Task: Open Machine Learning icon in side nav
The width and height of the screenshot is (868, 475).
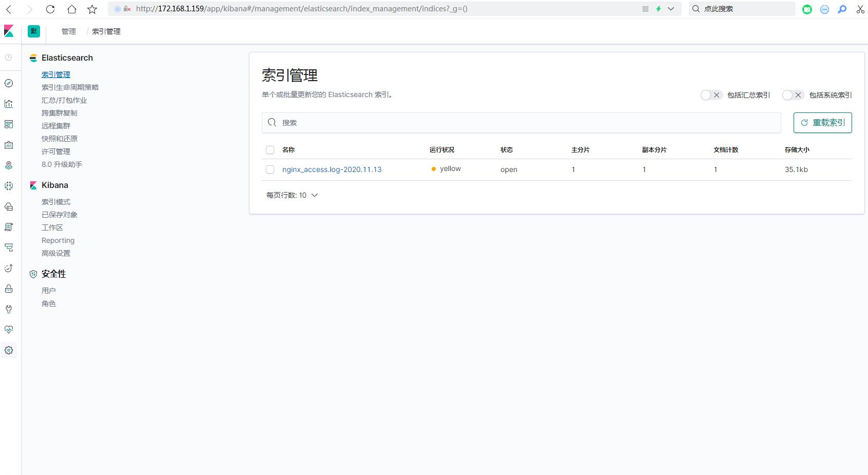Action: tap(9, 186)
